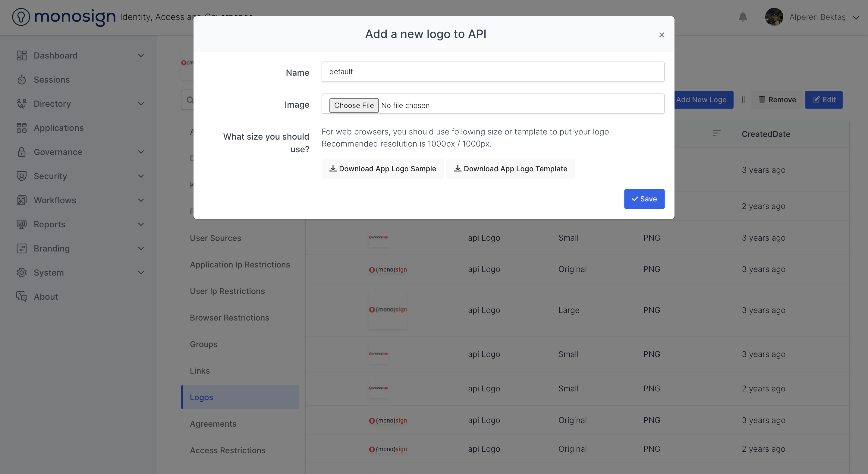Expand the Directory section chevron
The width and height of the screenshot is (868, 474).
pos(141,103)
